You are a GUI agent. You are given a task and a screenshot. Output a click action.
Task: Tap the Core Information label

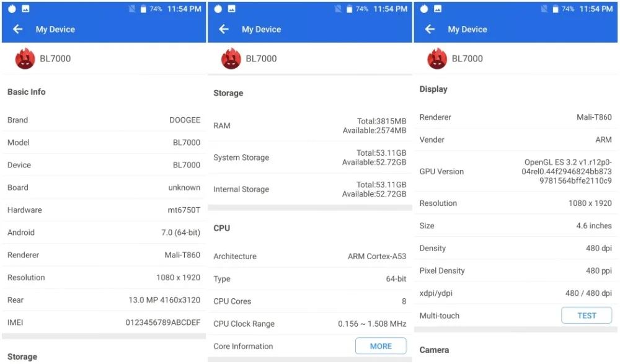point(243,346)
